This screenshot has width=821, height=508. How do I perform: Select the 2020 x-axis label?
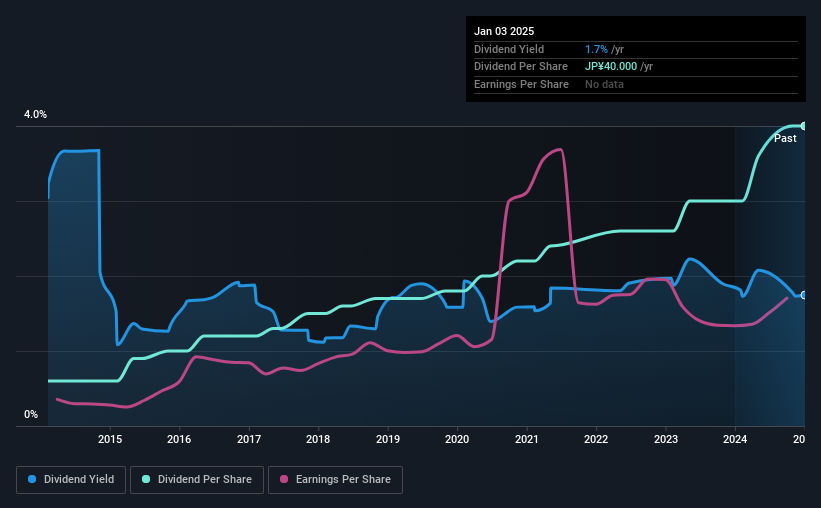[457, 439]
